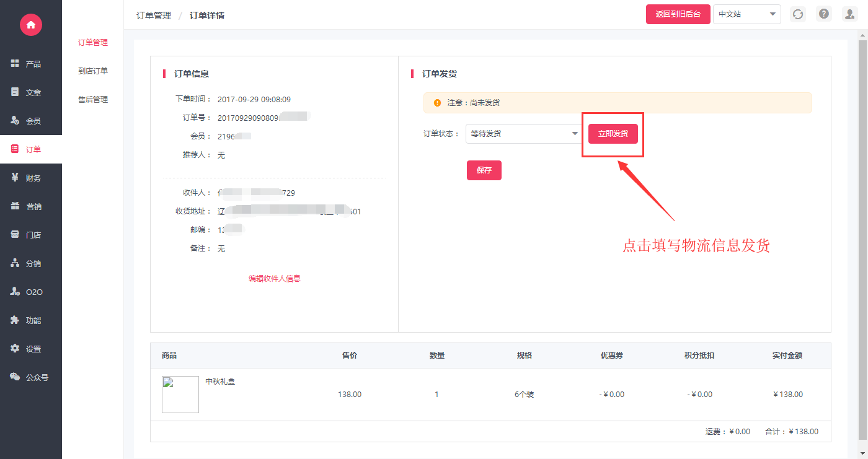This screenshot has height=459, width=868.
Task: Click the 中秋礼盒 product thumbnail
Action: pos(180,395)
